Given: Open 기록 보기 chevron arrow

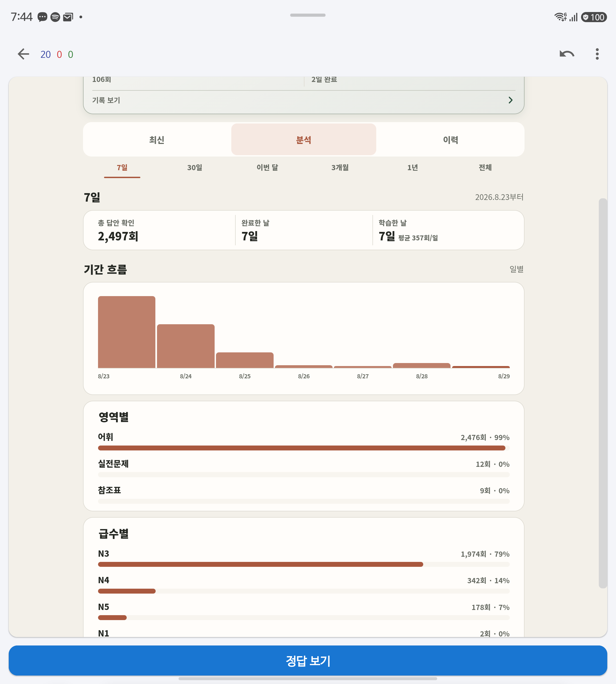Looking at the screenshot, I should pos(510,100).
